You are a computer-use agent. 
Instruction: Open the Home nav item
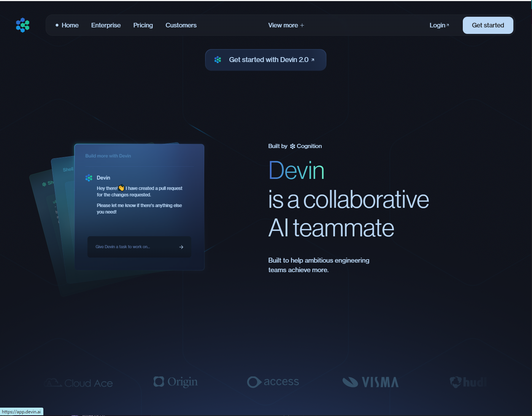click(x=70, y=25)
